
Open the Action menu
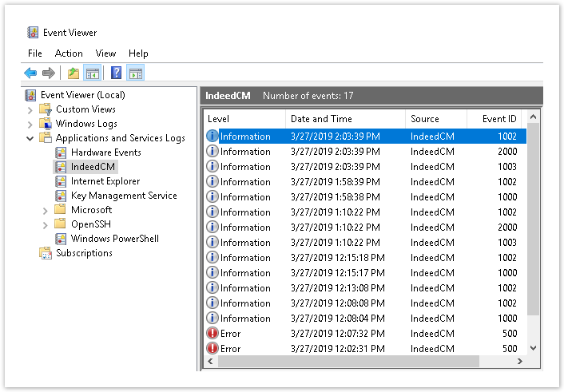click(69, 53)
